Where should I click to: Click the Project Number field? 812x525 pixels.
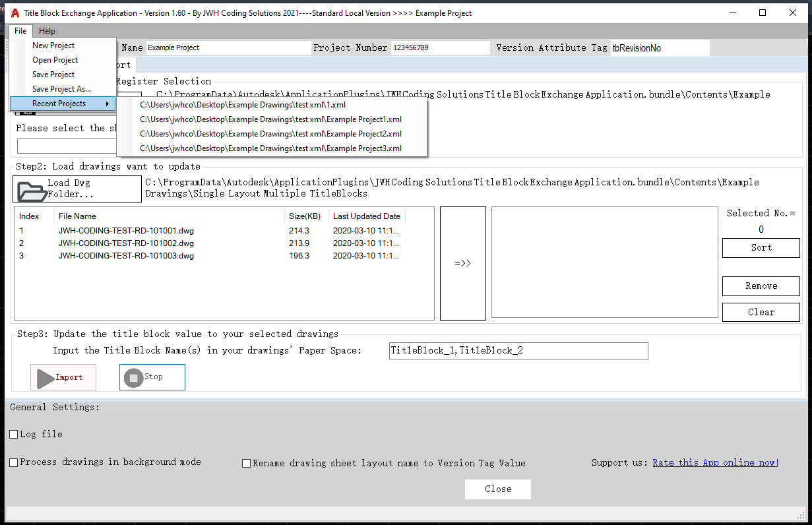(x=441, y=47)
